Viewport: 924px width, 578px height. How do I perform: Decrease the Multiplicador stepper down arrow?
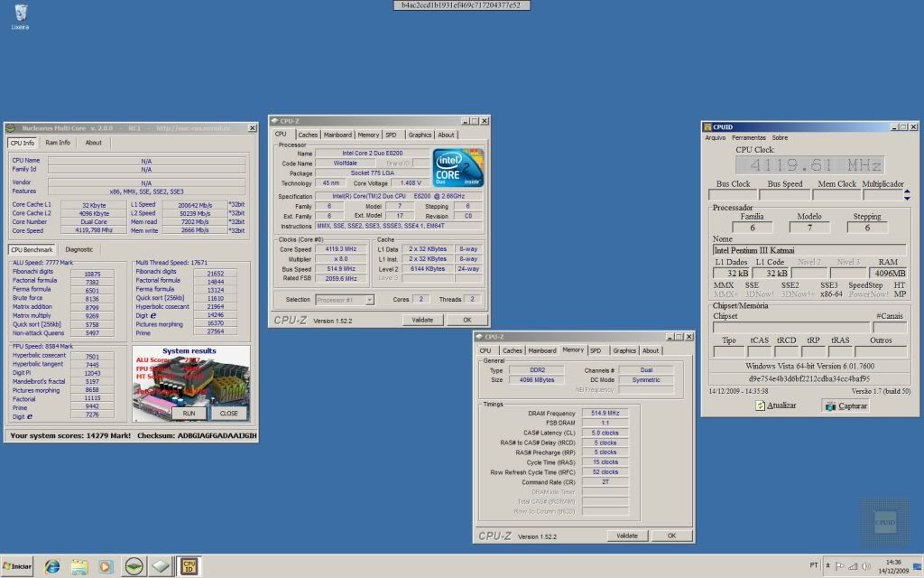(907, 198)
